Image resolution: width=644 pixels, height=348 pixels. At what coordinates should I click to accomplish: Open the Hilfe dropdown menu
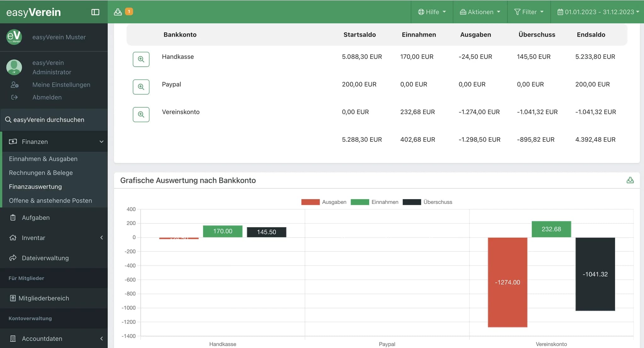(x=432, y=12)
